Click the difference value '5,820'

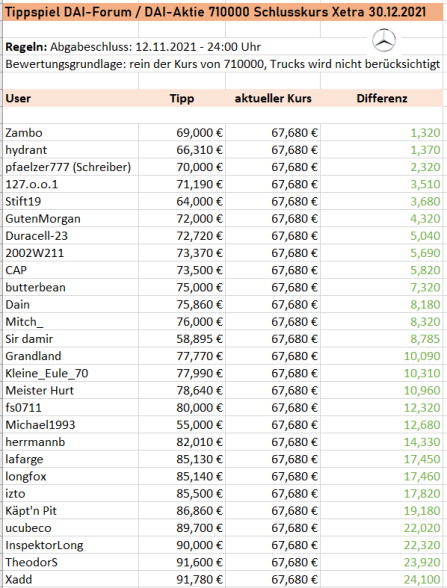pyautogui.click(x=425, y=270)
